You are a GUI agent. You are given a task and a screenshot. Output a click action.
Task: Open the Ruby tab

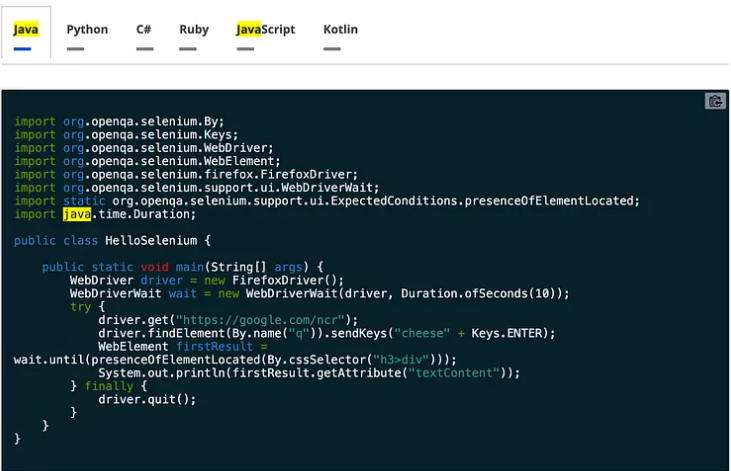coord(194,29)
